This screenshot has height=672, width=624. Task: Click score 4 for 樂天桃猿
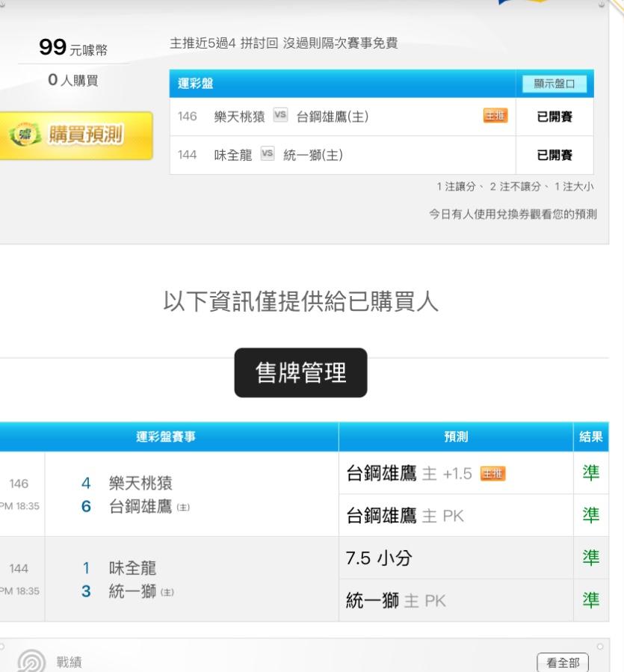(86, 483)
